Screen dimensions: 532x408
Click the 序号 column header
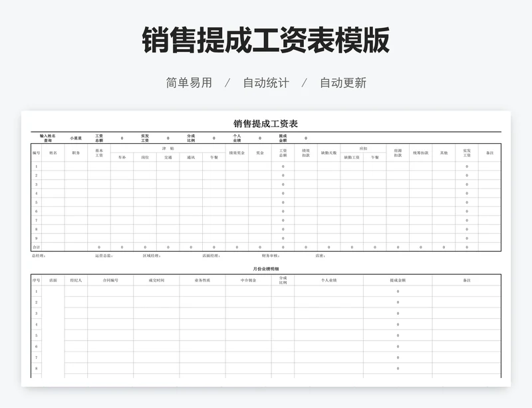click(37, 280)
